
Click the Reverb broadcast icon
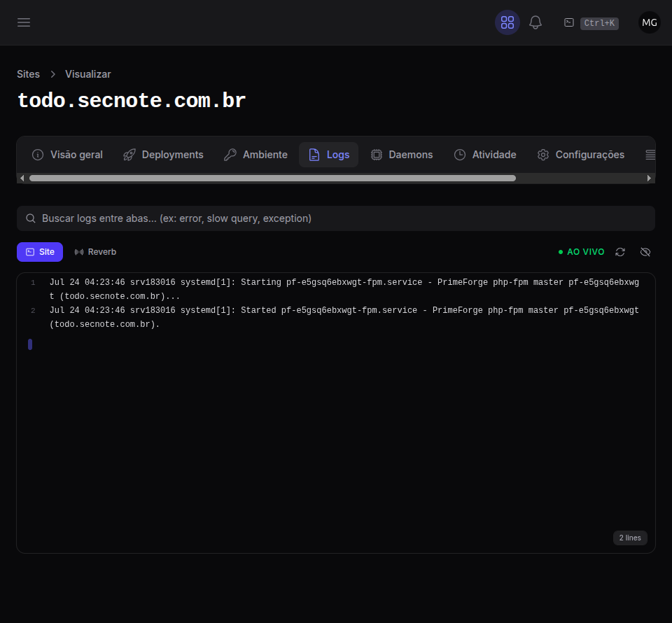click(x=79, y=252)
